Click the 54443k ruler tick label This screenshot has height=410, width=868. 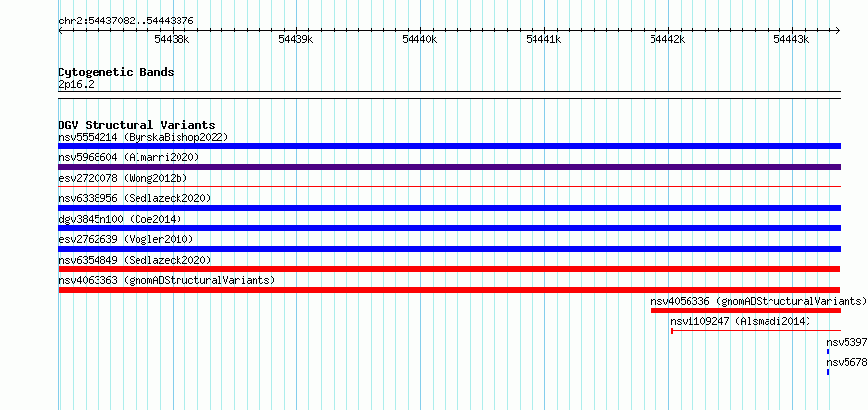click(x=792, y=39)
